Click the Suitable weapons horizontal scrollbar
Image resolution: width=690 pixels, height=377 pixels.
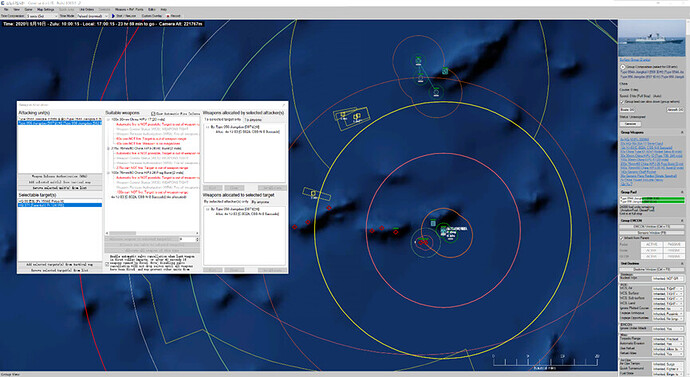pos(152,233)
